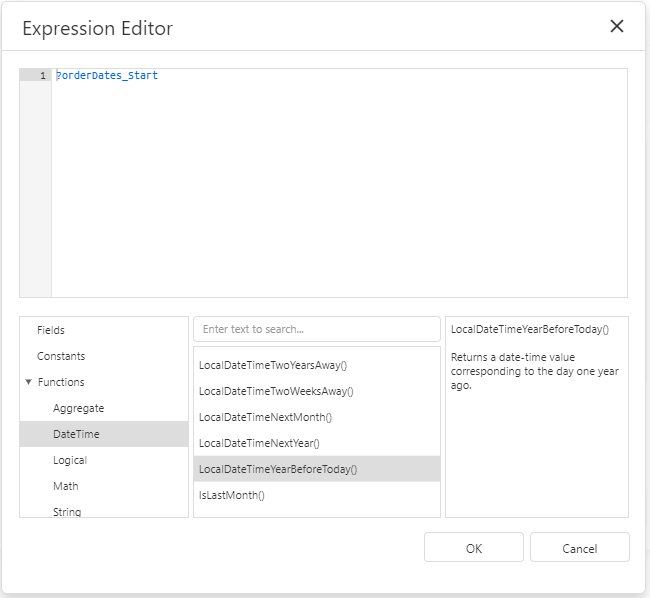
Task: Click the function search text box
Action: 317,329
